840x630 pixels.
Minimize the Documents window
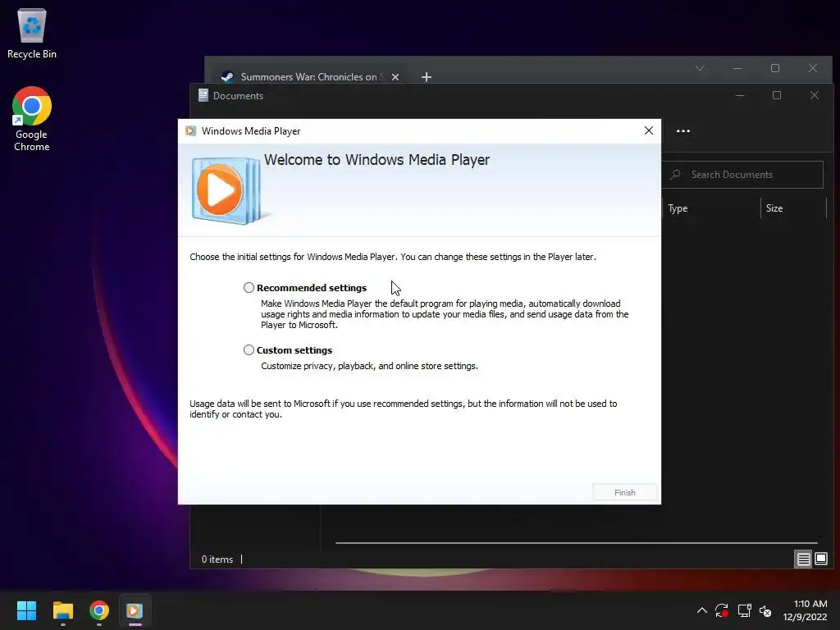(740, 95)
